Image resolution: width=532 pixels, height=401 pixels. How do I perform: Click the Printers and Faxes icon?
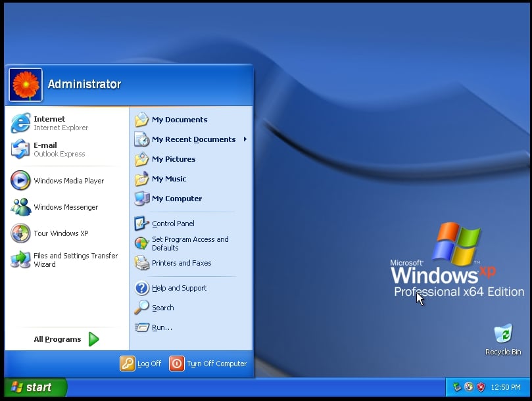point(142,263)
